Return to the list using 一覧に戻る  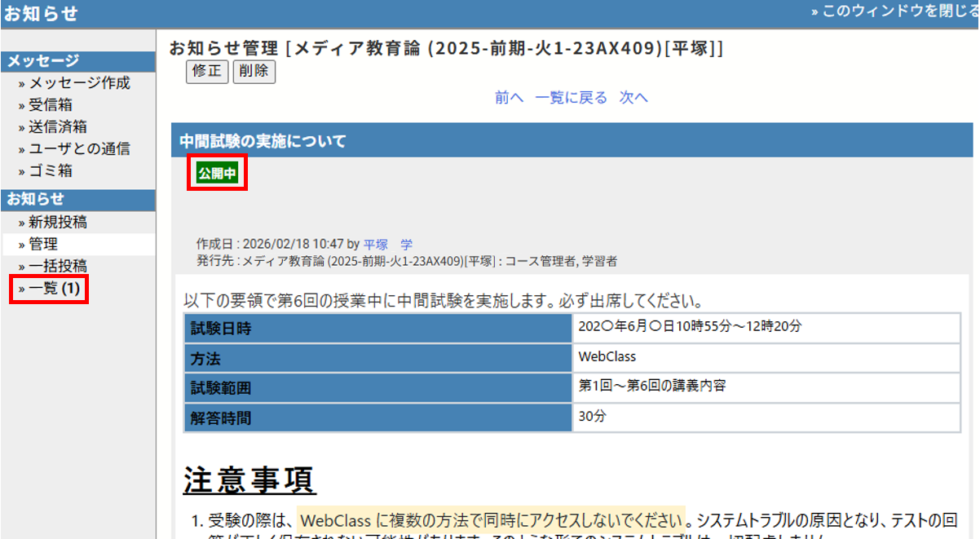(x=571, y=97)
